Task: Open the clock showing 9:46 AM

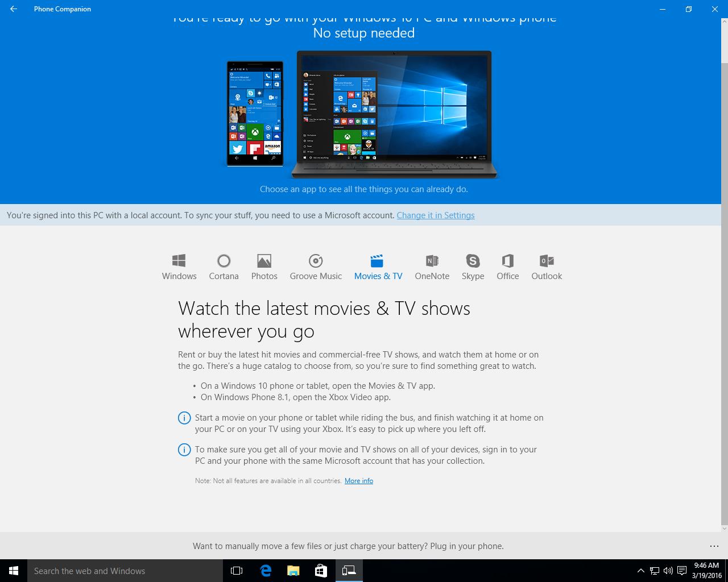Action: click(706, 571)
